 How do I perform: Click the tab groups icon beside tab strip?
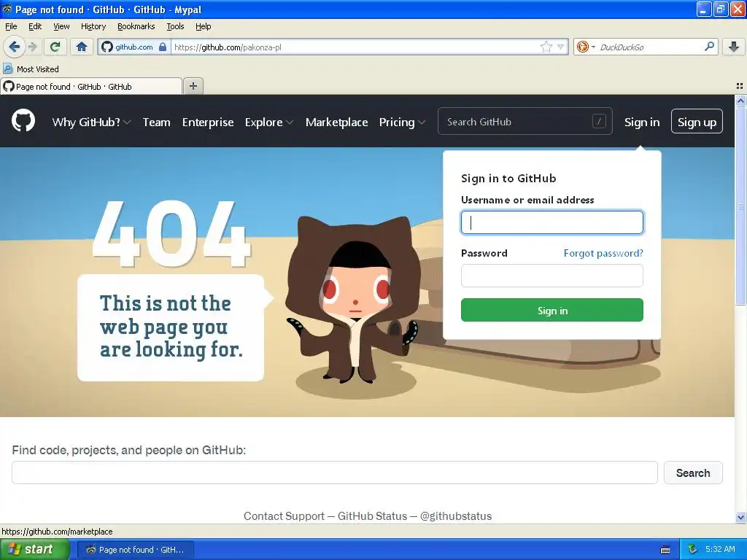(740, 86)
